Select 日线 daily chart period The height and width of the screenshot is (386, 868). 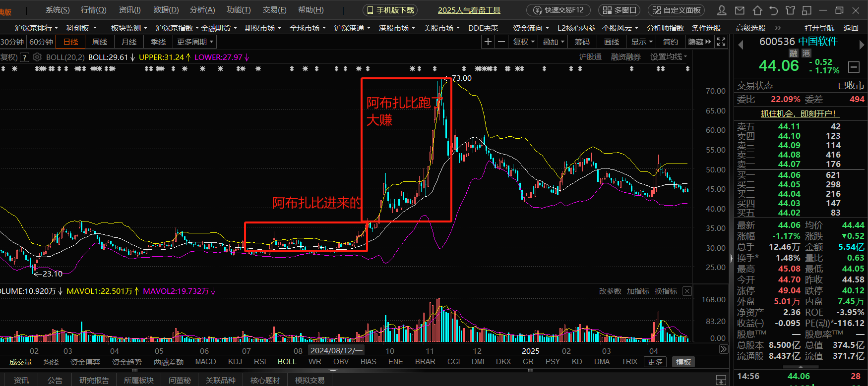(x=70, y=42)
